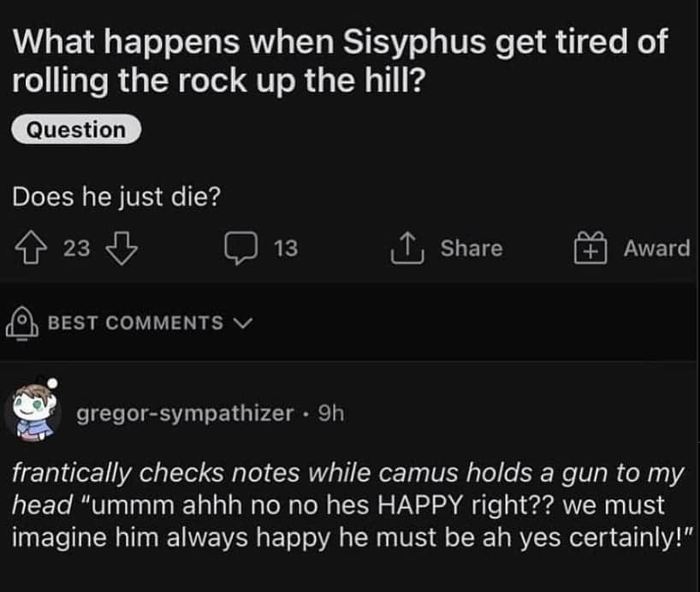This screenshot has height=592, width=700.
Task: Click the 9h comment timestamp
Action: tap(329, 413)
